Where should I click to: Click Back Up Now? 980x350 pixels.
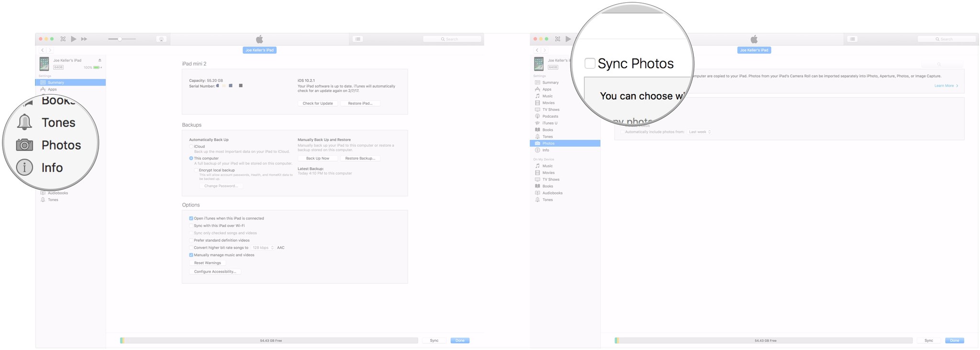click(x=318, y=158)
